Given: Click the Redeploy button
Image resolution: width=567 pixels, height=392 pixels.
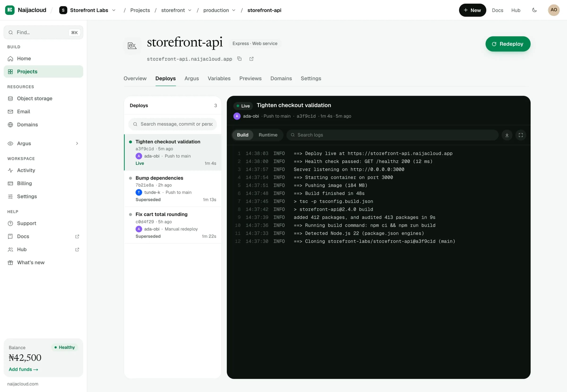Looking at the screenshot, I should [x=508, y=44].
